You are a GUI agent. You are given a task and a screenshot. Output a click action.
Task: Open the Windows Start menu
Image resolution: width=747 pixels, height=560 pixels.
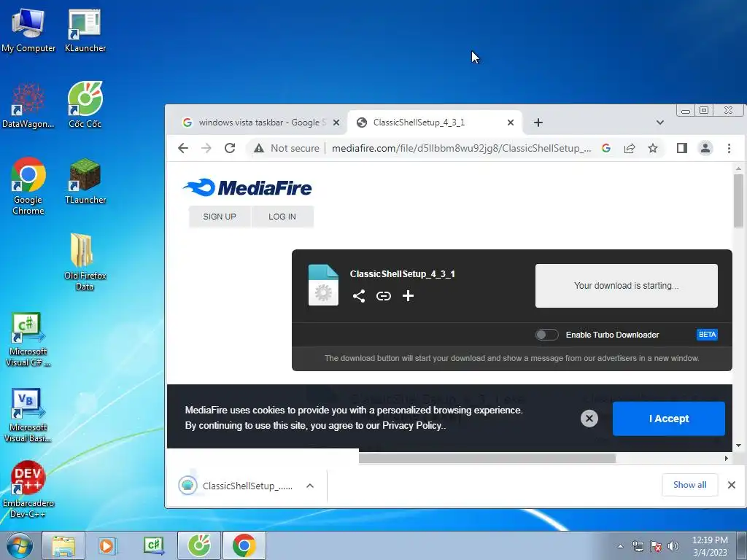(x=19, y=545)
